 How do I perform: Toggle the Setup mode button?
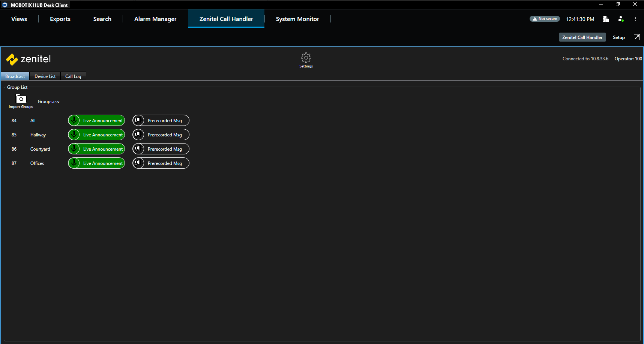(x=618, y=37)
